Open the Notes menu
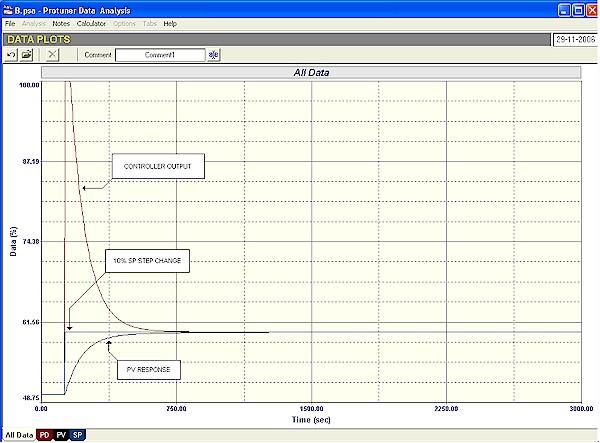 point(61,24)
